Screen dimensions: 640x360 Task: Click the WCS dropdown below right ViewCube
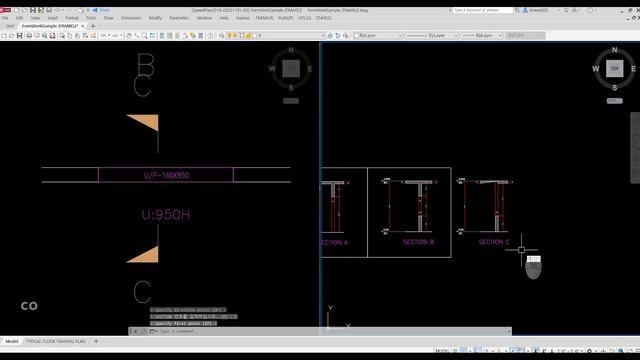coord(615,101)
